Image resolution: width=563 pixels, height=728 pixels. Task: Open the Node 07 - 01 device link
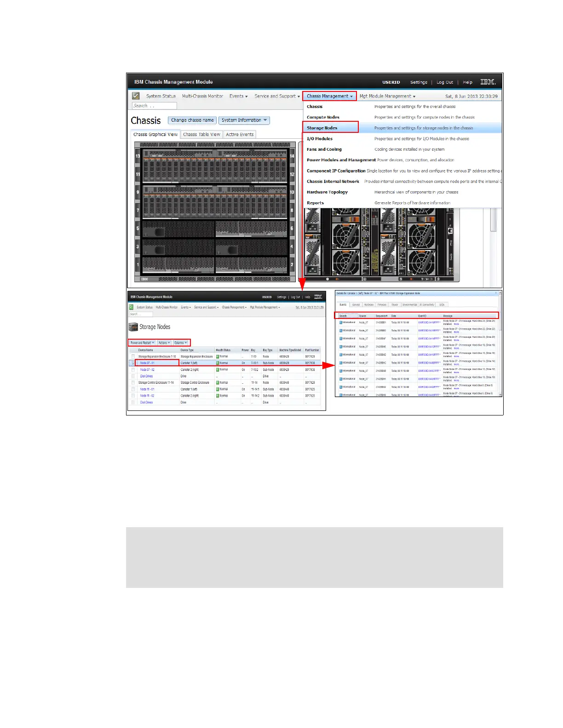click(x=147, y=363)
